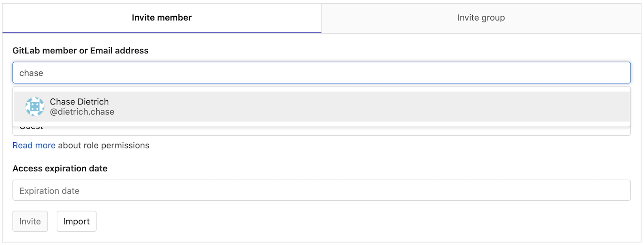Follow the Read more link

point(34,146)
